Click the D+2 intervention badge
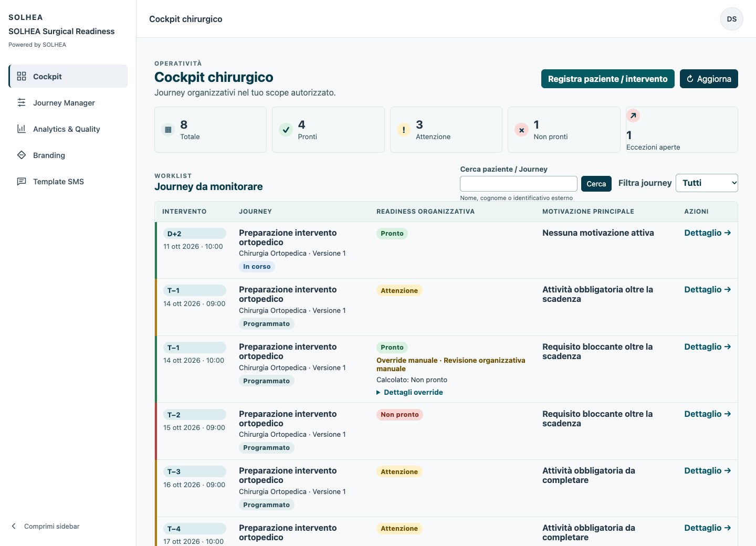 [195, 234]
